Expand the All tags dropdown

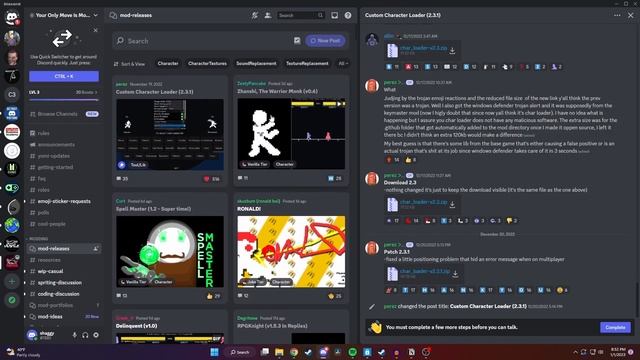[x=343, y=64]
